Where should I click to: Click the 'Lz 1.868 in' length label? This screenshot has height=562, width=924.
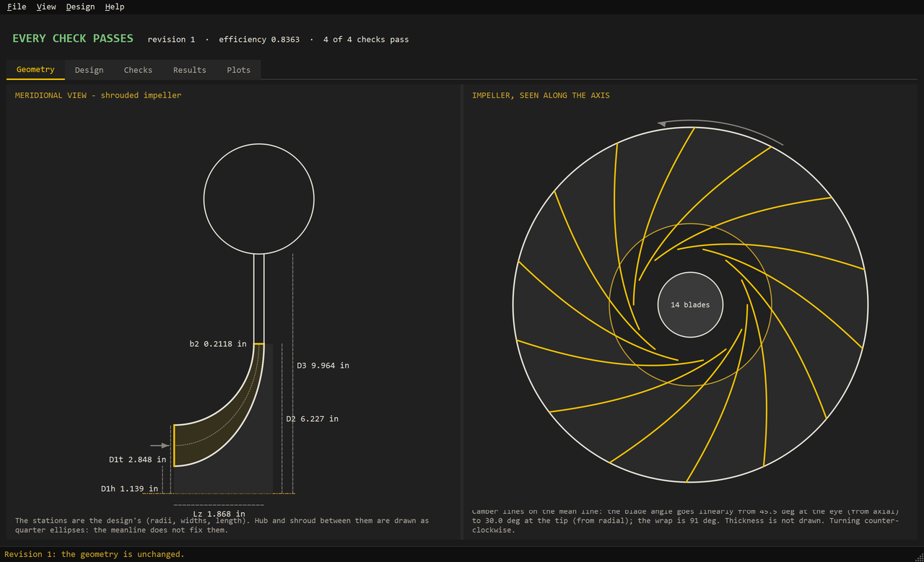(219, 514)
